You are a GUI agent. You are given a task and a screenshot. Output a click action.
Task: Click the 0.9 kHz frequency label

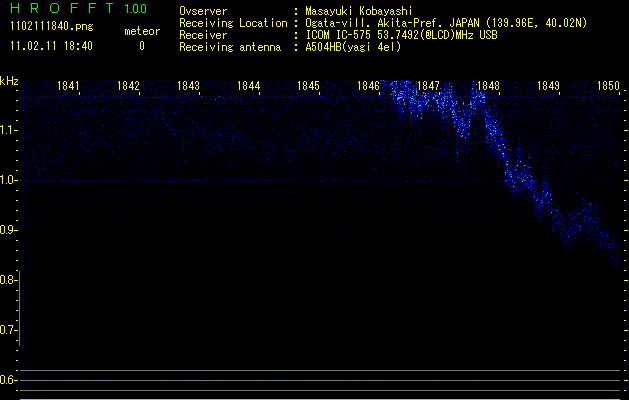pyautogui.click(x=8, y=230)
